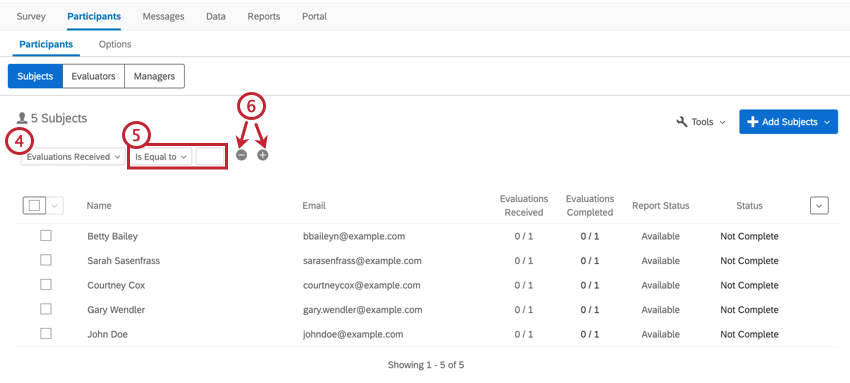
Task: Tick Sarah Sasenfrass's row checkbox
Action: coord(46,260)
